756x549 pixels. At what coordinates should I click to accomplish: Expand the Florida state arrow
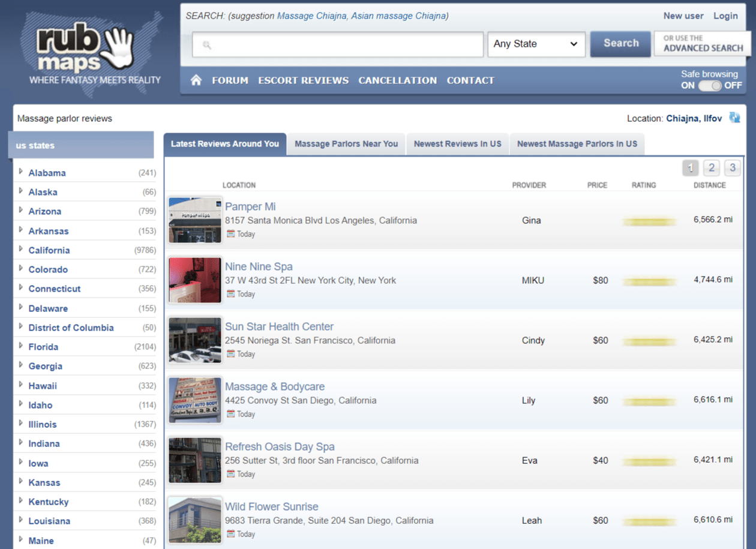(x=21, y=346)
